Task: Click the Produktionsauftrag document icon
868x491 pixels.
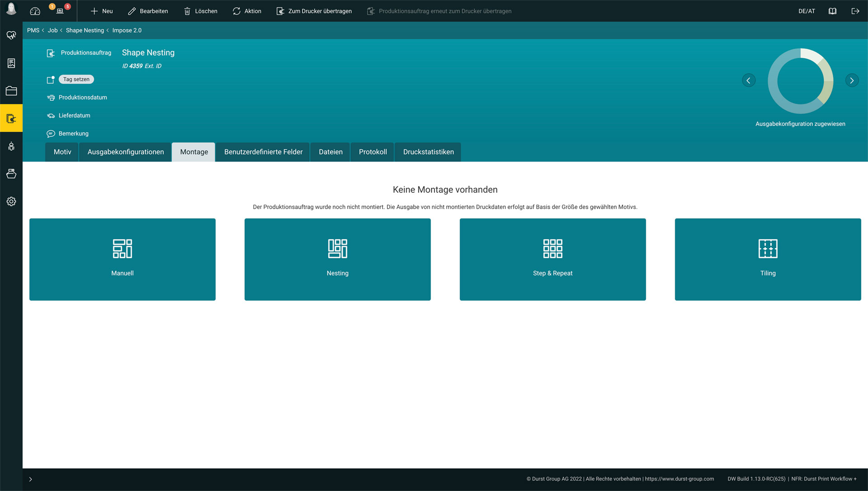Action: coord(51,52)
